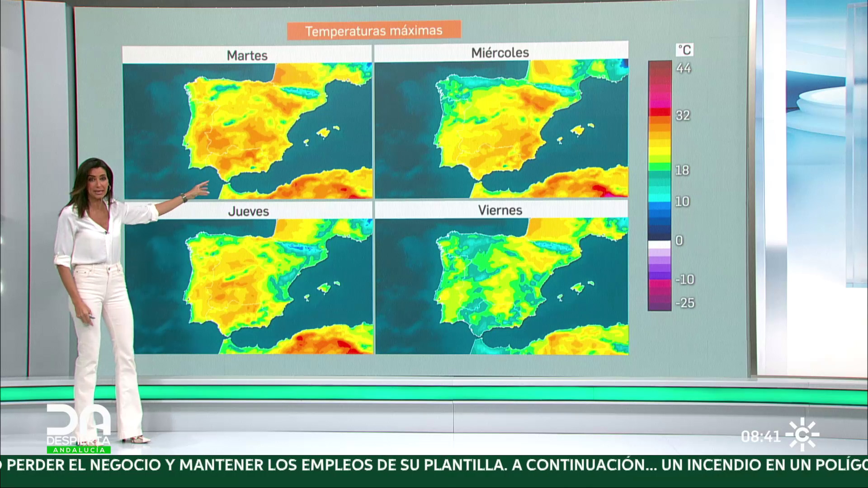Click the 44 value on temperature scale

684,68
